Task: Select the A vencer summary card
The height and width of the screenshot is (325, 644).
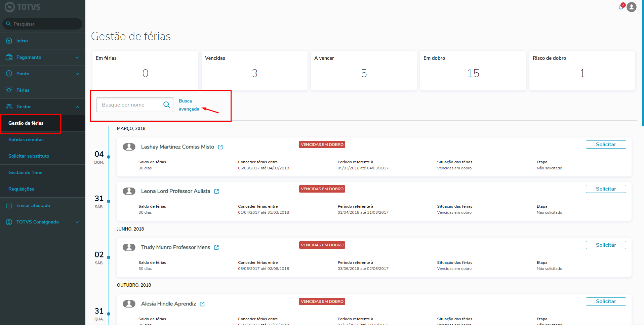Action: click(x=364, y=71)
